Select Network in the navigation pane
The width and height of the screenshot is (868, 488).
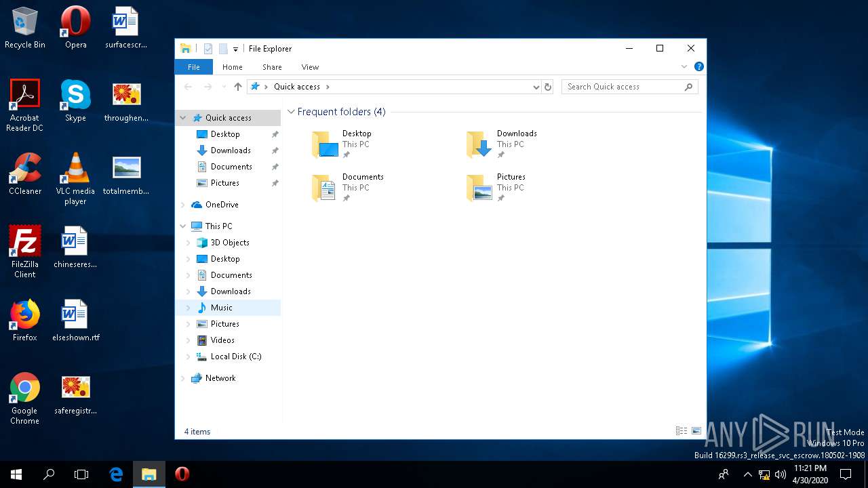228,378
